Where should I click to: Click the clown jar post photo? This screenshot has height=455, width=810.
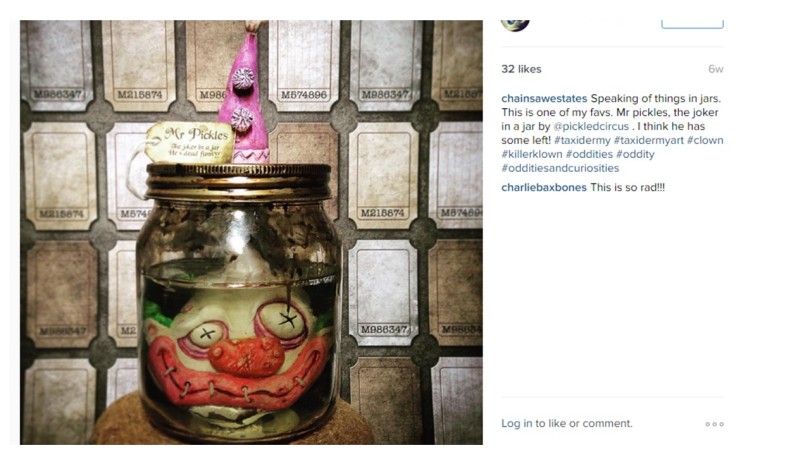point(252,232)
